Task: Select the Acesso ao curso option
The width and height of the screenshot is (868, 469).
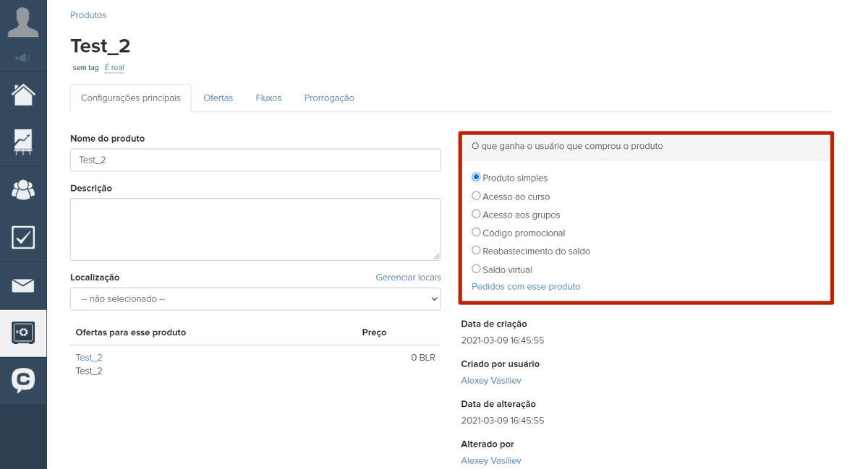Action: pos(476,196)
